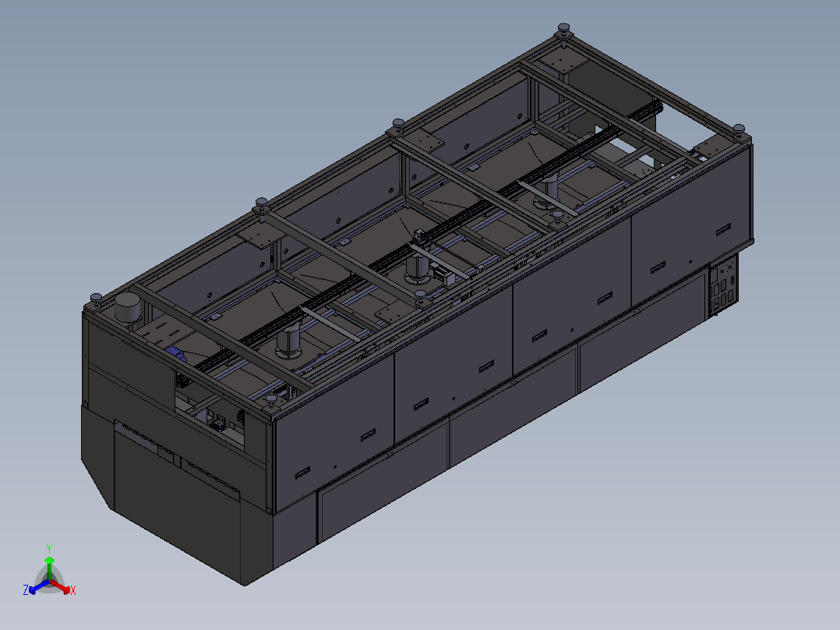Click the red X axis of the orientation triad
Image resolution: width=840 pixels, height=630 pixels.
(x=60, y=586)
